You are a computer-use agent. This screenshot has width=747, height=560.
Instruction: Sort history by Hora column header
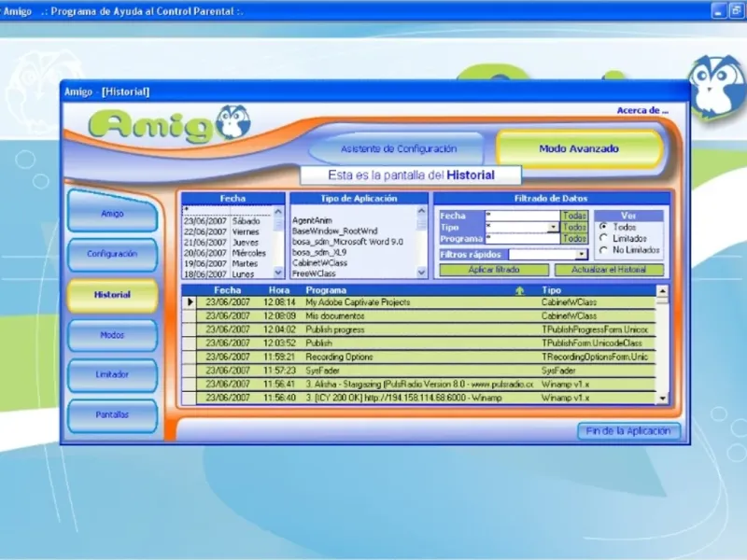point(278,290)
